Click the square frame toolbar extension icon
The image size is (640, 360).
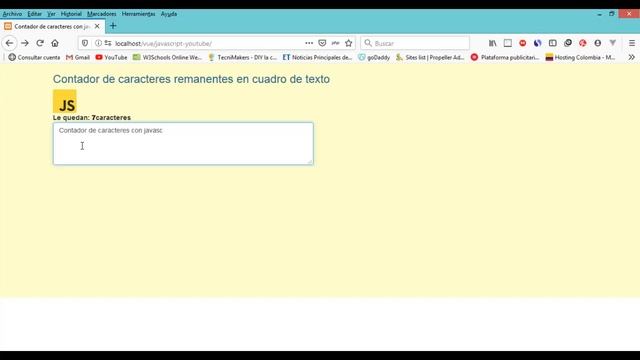pyautogui.click(x=507, y=43)
